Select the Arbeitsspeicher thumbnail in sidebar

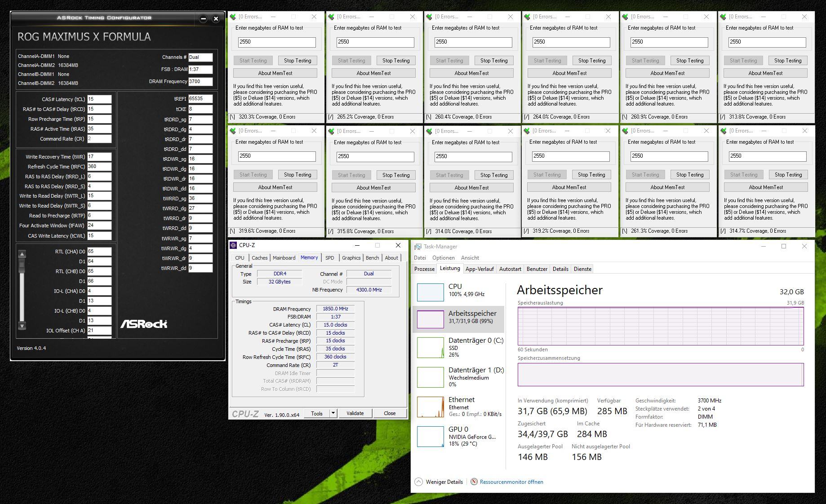(x=431, y=319)
